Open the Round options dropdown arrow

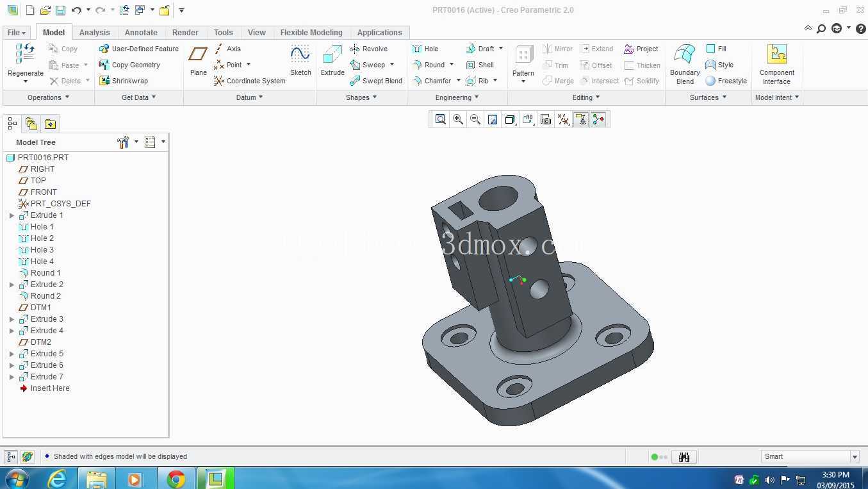click(x=452, y=65)
